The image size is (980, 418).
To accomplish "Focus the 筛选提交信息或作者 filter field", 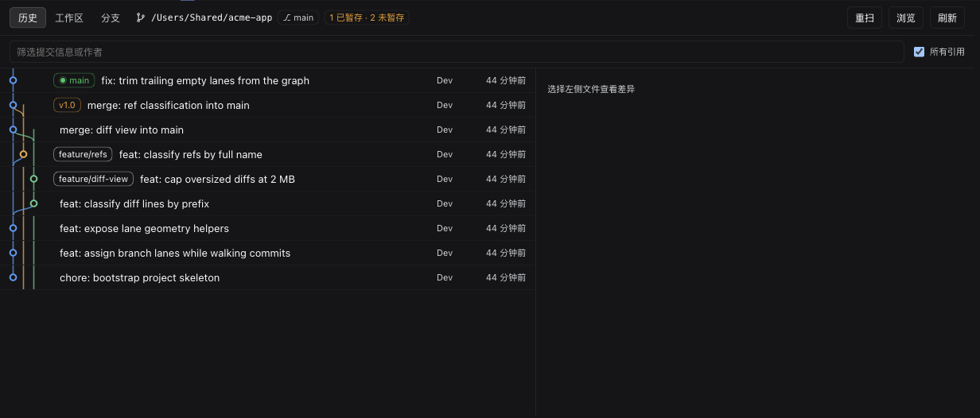I will (457, 52).
